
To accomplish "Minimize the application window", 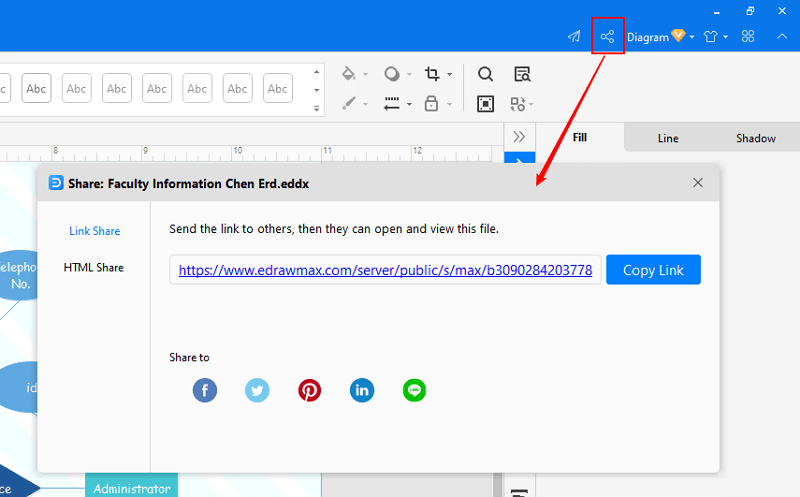I will tap(717, 11).
